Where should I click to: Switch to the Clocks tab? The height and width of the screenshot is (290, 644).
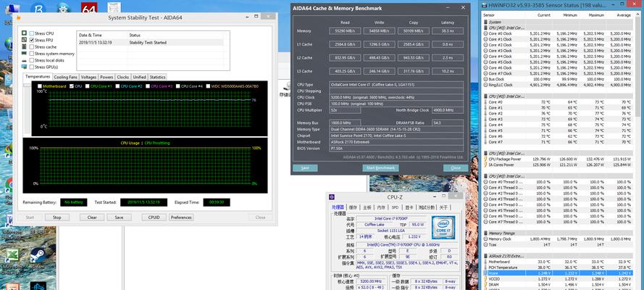tap(123, 78)
